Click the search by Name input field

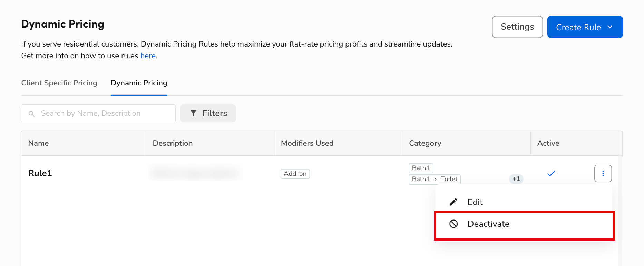click(x=98, y=113)
